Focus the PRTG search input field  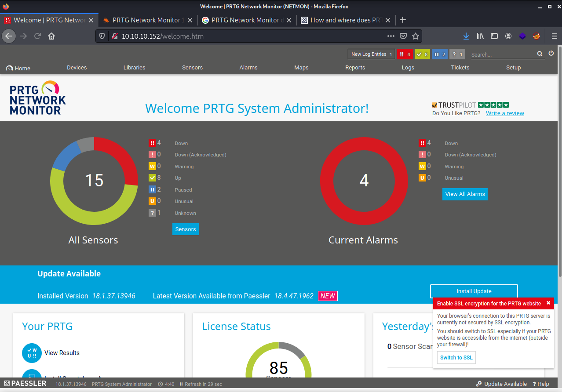coord(503,54)
